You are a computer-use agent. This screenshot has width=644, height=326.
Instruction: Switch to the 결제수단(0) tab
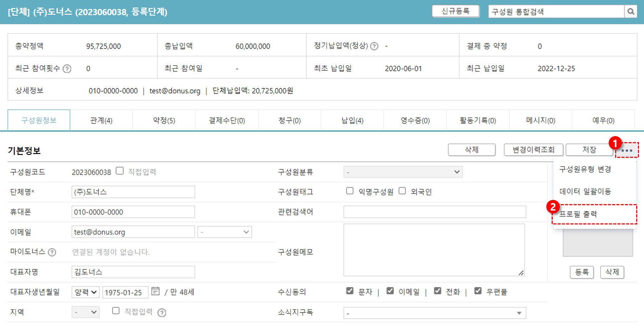point(227,120)
